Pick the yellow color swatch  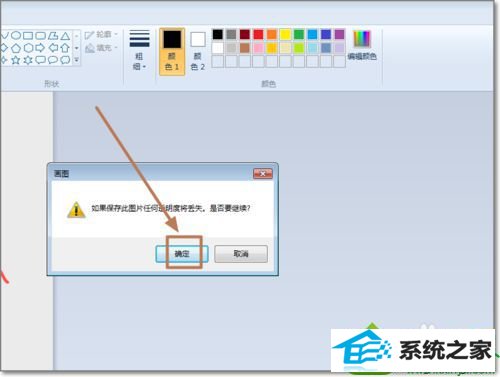coord(285,34)
